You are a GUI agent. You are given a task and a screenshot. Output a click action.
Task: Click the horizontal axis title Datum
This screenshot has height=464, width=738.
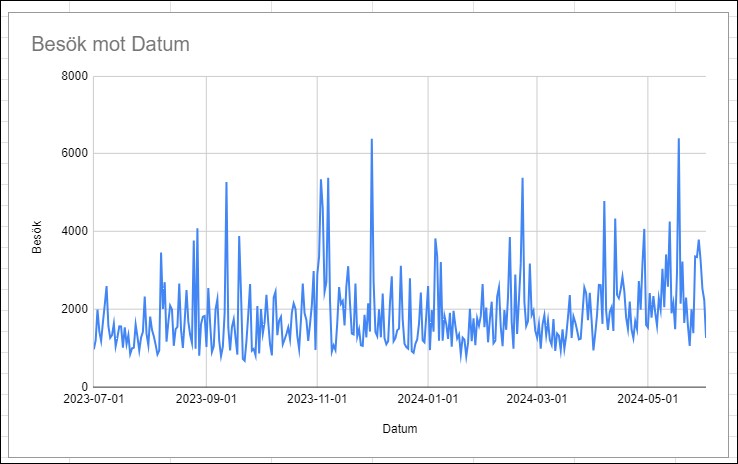(x=400, y=429)
